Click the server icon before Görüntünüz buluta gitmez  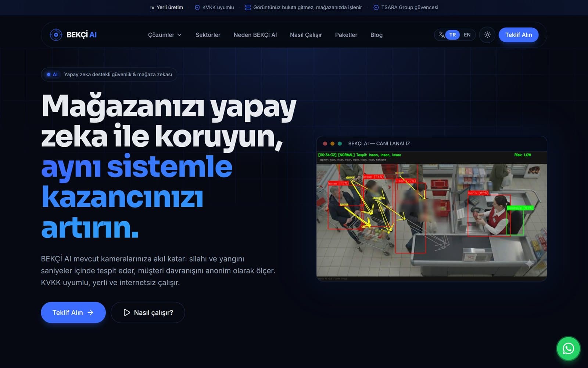[248, 7]
